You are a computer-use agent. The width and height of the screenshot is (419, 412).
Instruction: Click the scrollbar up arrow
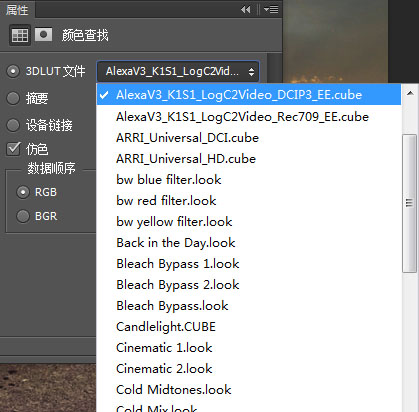click(x=410, y=94)
